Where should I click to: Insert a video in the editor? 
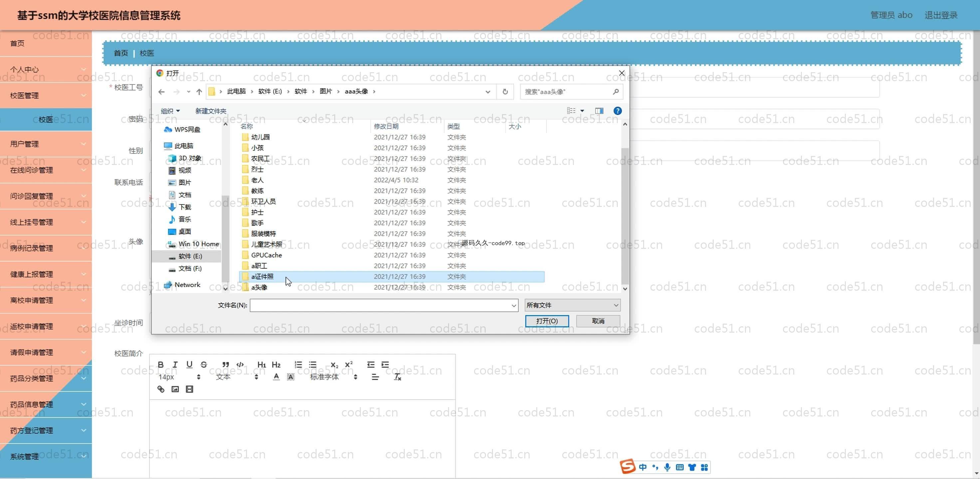[x=189, y=389]
